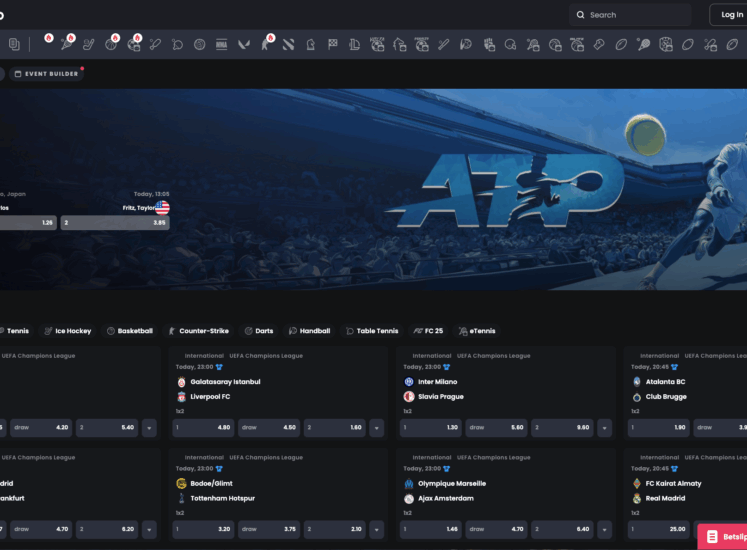The image size is (747, 550).
Task: Click the betslip document icon in sports bar
Action: [14, 44]
